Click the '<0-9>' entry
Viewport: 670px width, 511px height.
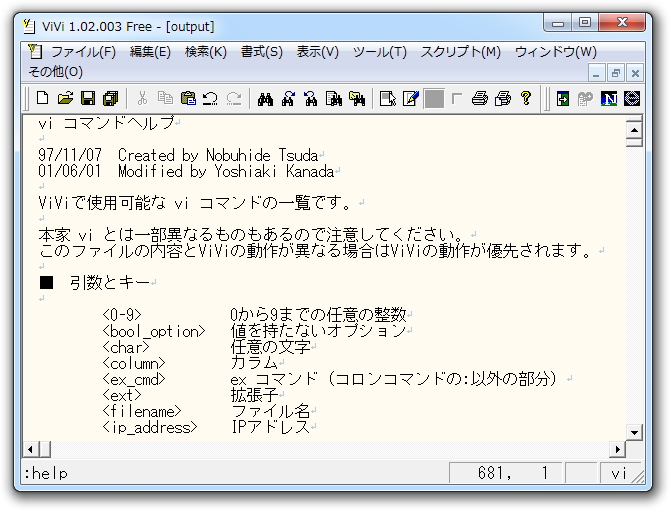(122, 315)
